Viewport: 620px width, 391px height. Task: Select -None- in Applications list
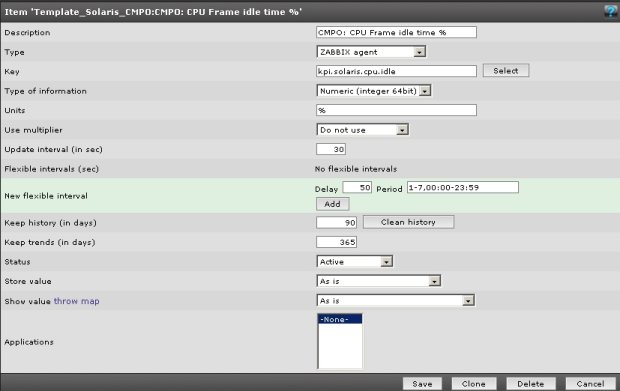point(340,319)
